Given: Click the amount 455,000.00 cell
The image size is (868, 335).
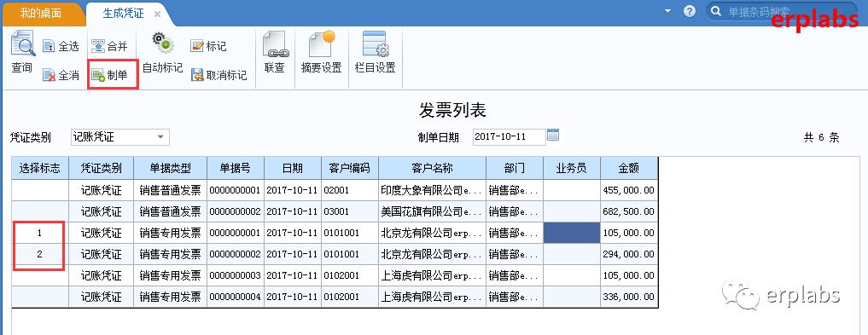Looking at the screenshot, I should [629, 190].
